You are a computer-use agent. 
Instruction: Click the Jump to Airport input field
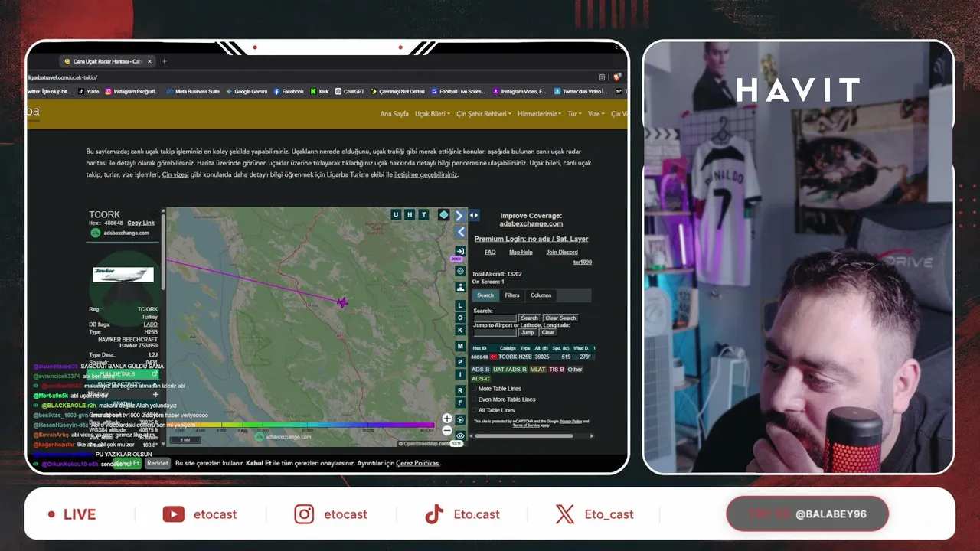click(x=495, y=332)
